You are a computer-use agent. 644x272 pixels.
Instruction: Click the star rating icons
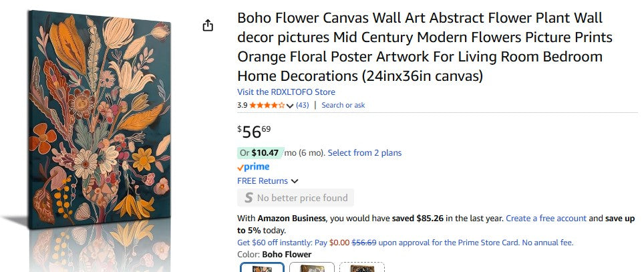click(267, 105)
